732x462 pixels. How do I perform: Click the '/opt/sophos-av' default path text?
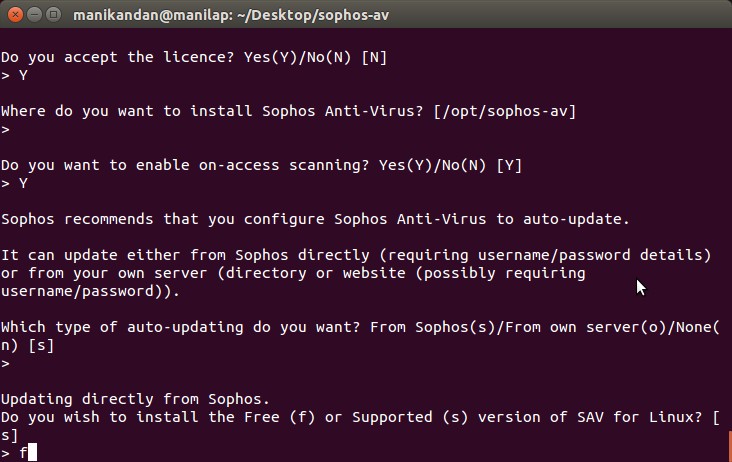[505, 111]
